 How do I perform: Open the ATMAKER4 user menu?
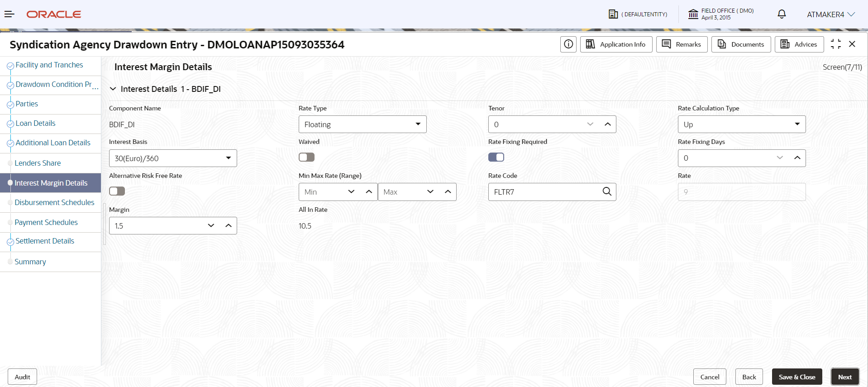click(x=831, y=14)
